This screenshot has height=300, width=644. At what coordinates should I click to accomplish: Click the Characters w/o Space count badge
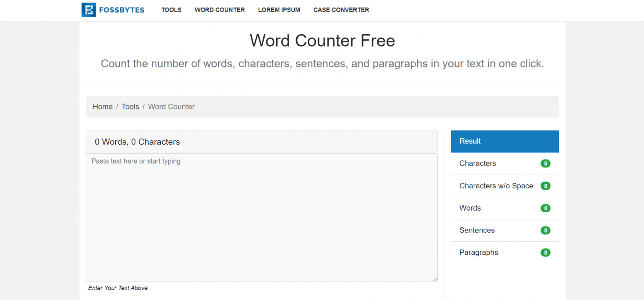(545, 186)
